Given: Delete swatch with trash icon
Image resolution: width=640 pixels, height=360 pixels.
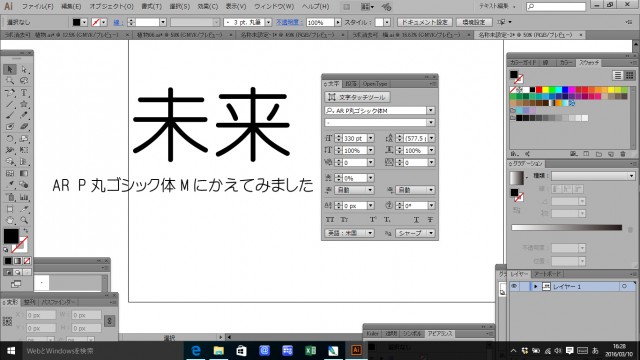Looking at the screenshot, I should point(623,154).
